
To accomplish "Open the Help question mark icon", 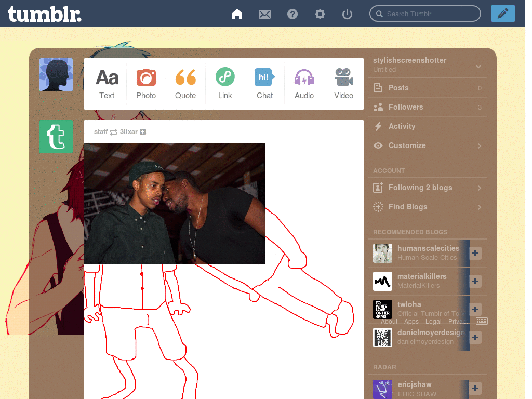I will tap(292, 14).
